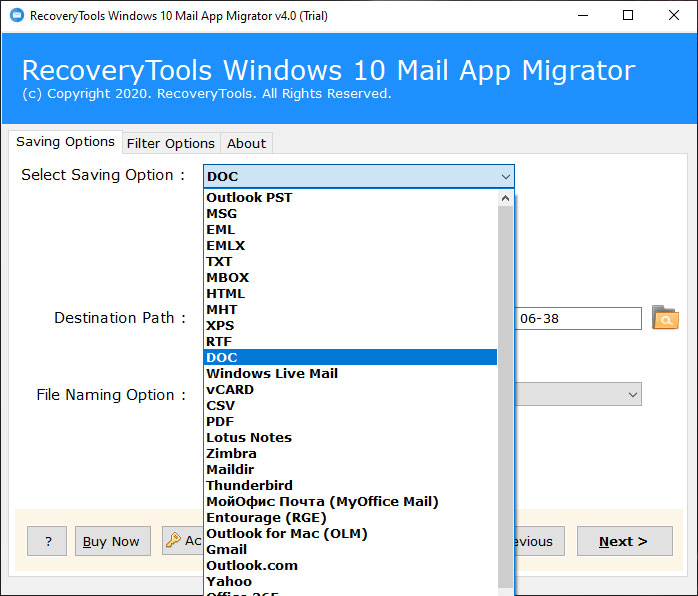Pick XPS format entry
This screenshot has height=596, width=698.
(x=350, y=325)
